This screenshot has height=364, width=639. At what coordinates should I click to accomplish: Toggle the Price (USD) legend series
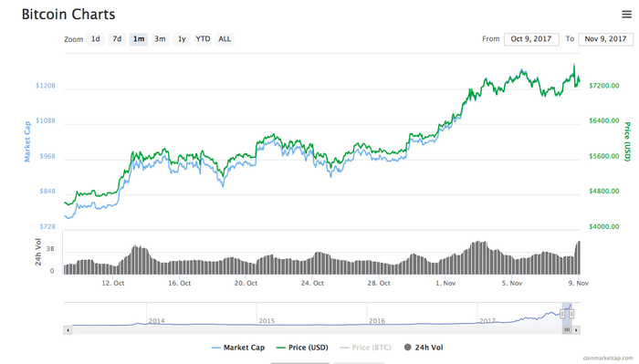click(x=302, y=348)
